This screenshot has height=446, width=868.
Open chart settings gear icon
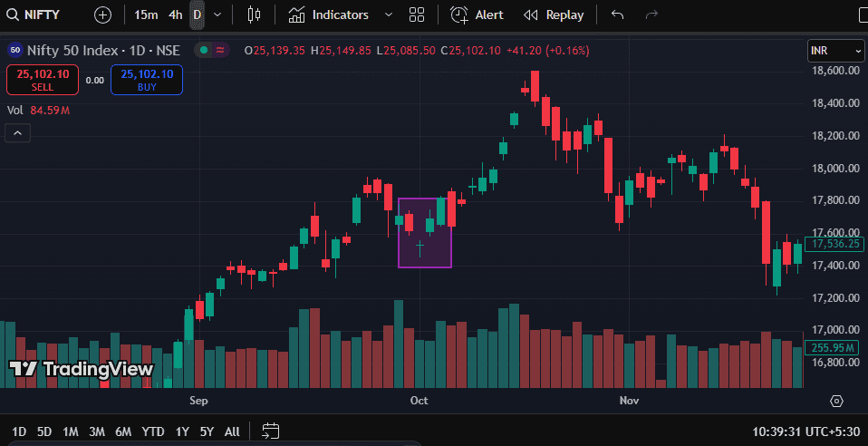click(x=836, y=401)
